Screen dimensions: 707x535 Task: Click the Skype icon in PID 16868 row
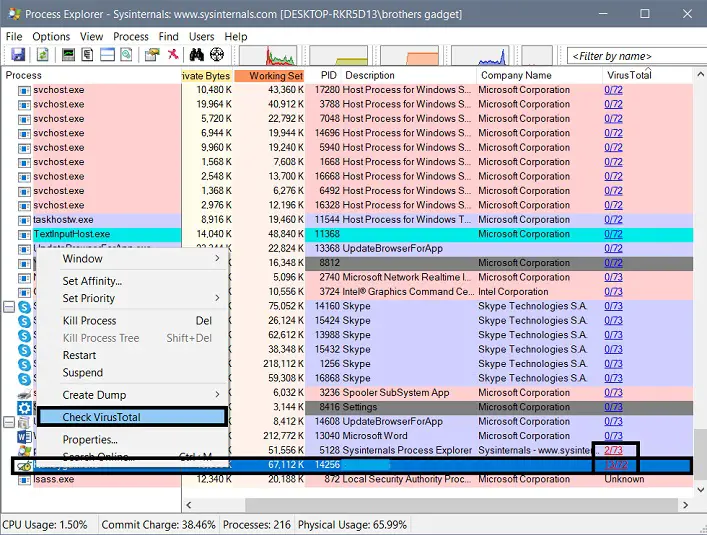click(x=24, y=380)
